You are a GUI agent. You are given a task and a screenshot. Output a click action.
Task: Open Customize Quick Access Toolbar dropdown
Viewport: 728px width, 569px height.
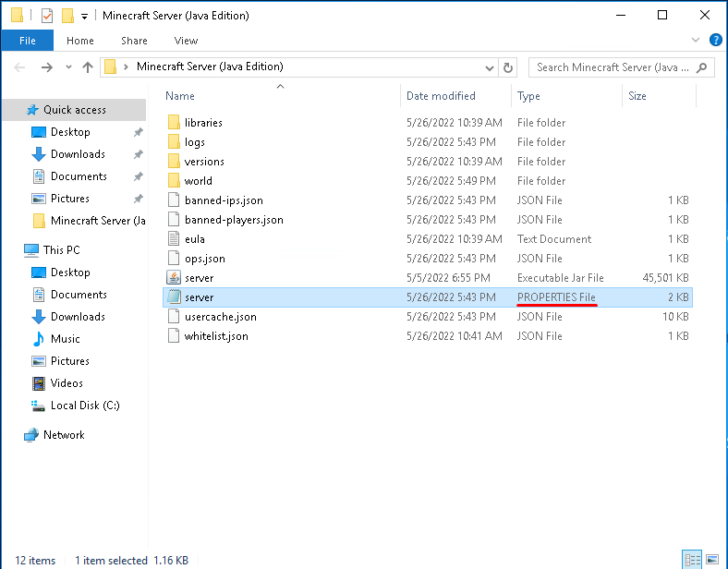84,17
